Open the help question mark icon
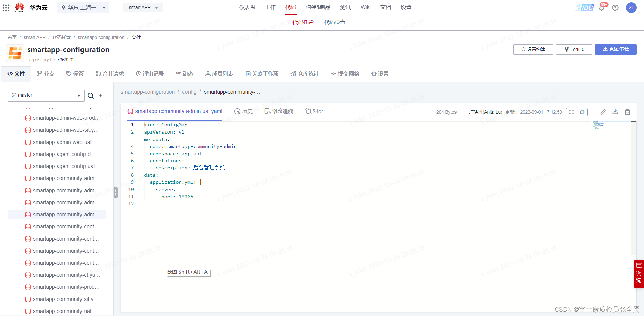This screenshot has width=644, height=316. [615, 7]
